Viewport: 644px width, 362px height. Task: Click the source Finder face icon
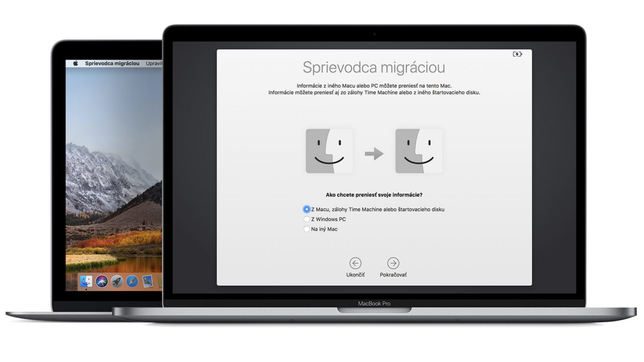tap(329, 151)
